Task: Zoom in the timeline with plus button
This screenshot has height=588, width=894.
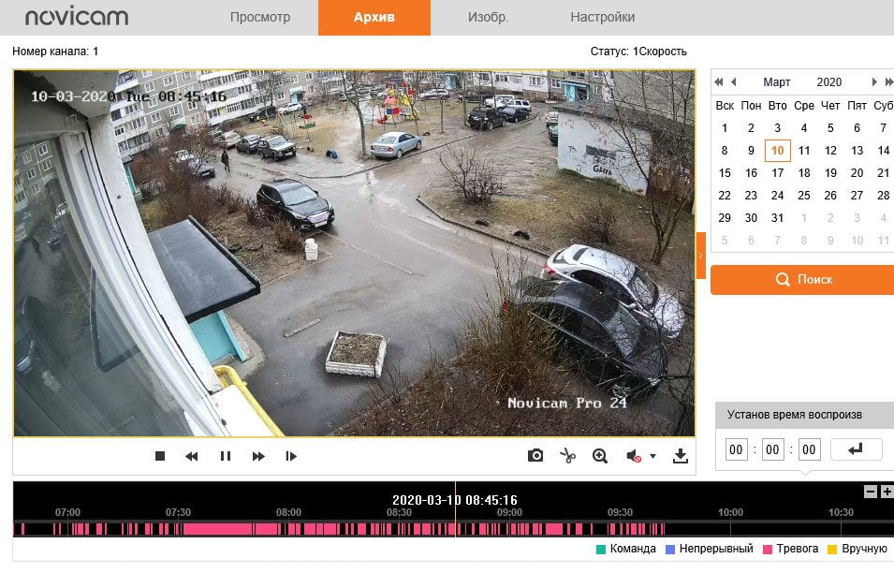Action: click(887, 492)
